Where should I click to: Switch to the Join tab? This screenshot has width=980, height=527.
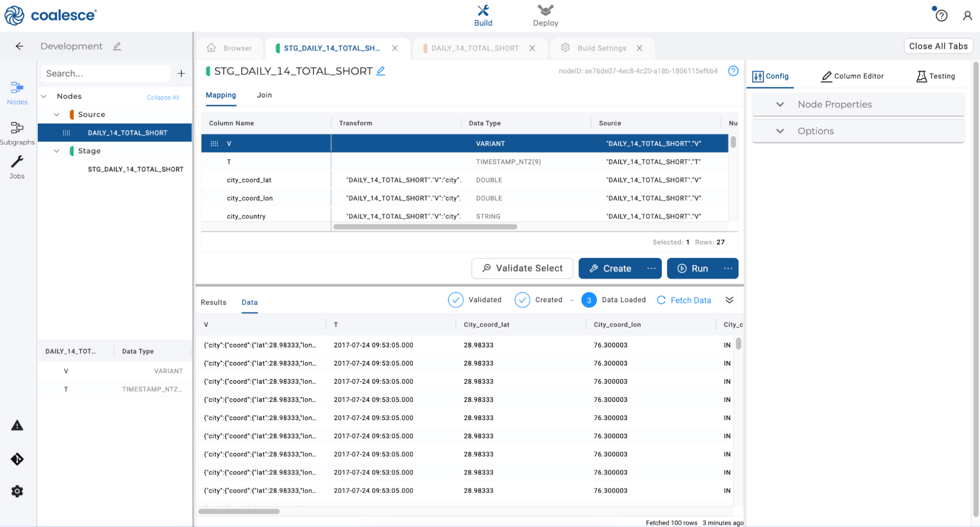tap(264, 95)
